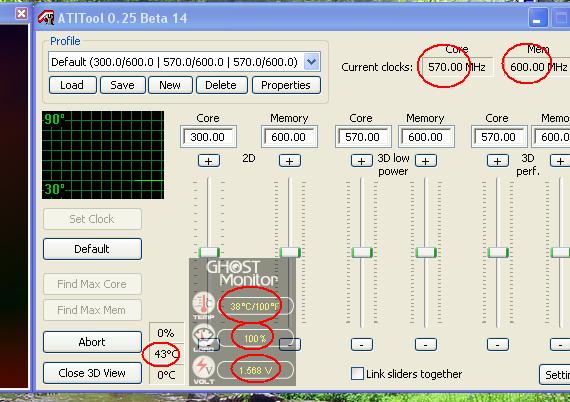This screenshot has height=402, width=570.
Task: Increase 2D Core clock with plus
Action: point(209,161)
